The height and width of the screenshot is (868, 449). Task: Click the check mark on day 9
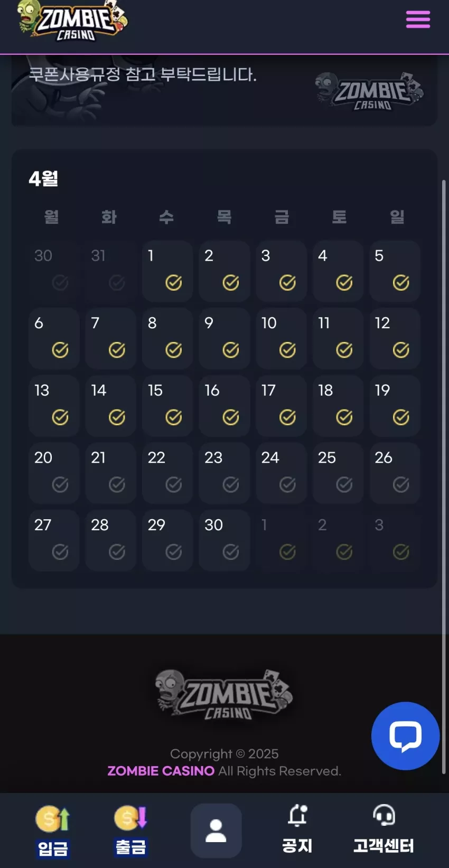point(231,350)
